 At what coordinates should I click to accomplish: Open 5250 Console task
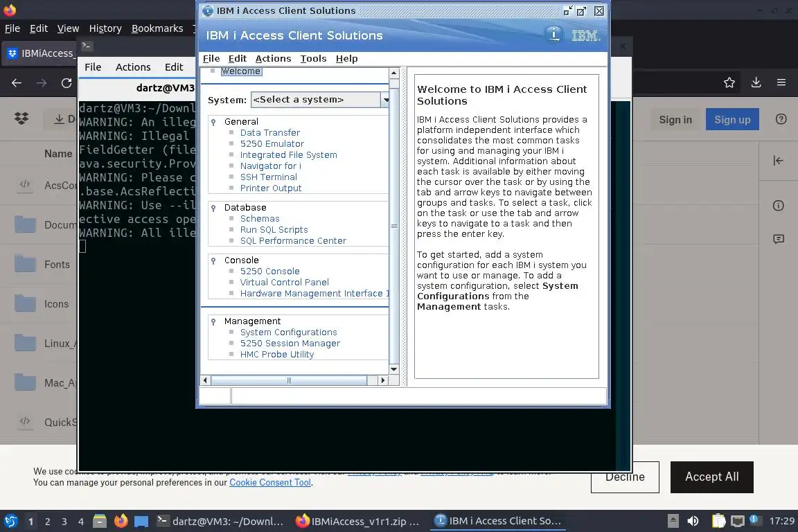pos(269,272)
